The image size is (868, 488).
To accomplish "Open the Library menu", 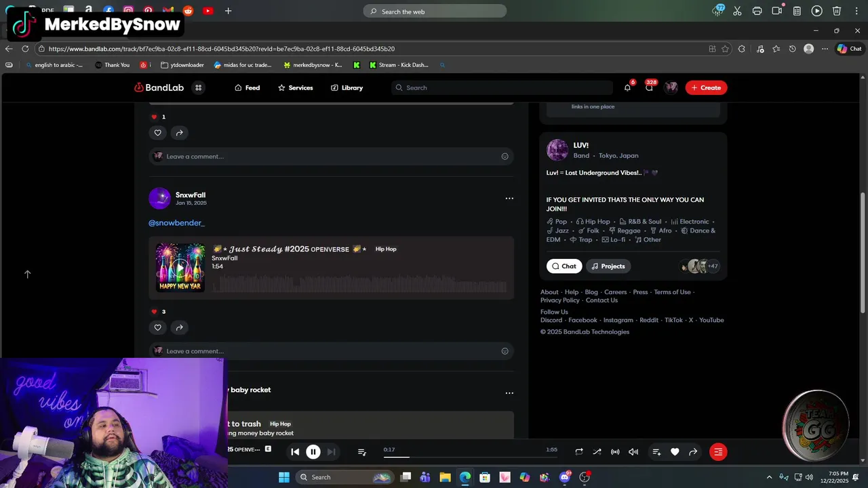I will [x=347, y=87].
